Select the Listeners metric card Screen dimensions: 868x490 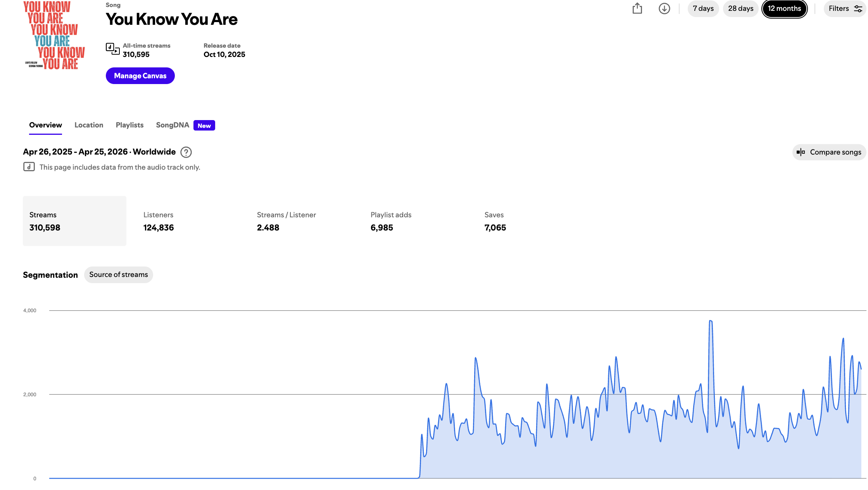click(x=159, y=221)
